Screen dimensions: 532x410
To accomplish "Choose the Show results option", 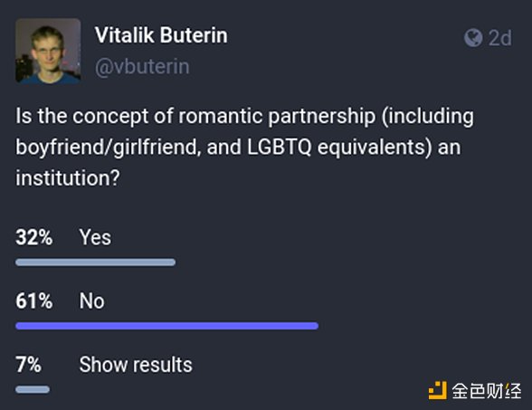I will [136, 365].
